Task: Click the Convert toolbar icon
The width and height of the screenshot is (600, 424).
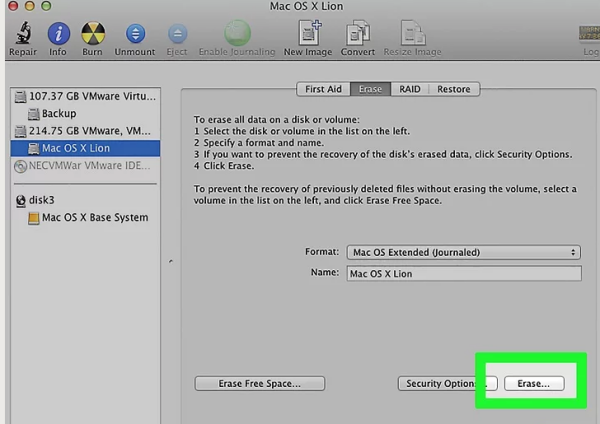Action: 358,33
